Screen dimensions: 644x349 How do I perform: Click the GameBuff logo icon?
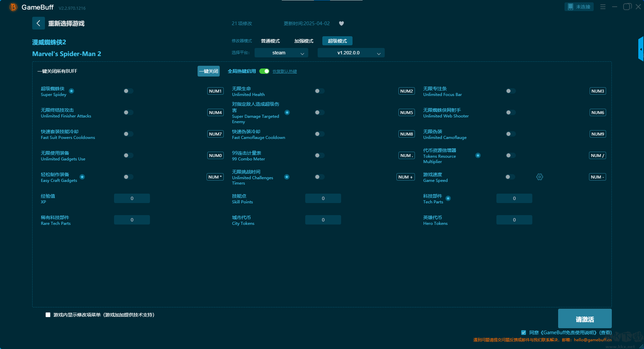coord(13,7)
